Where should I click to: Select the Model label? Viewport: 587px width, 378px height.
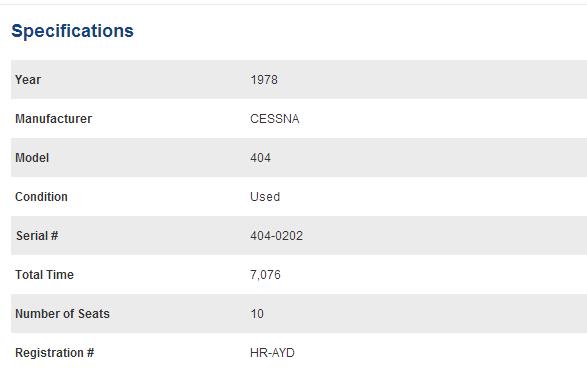point(32,158)
